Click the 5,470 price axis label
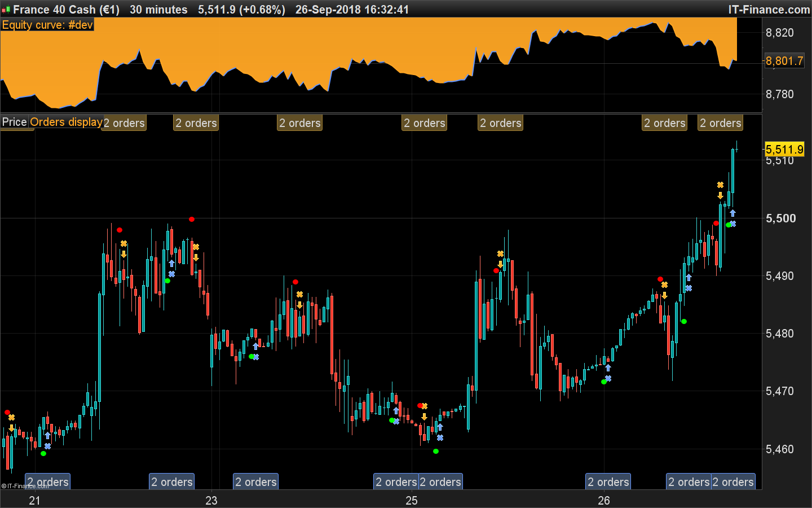Image resolution: width=812 pixels, height=508 pixels. click(779, 391)
